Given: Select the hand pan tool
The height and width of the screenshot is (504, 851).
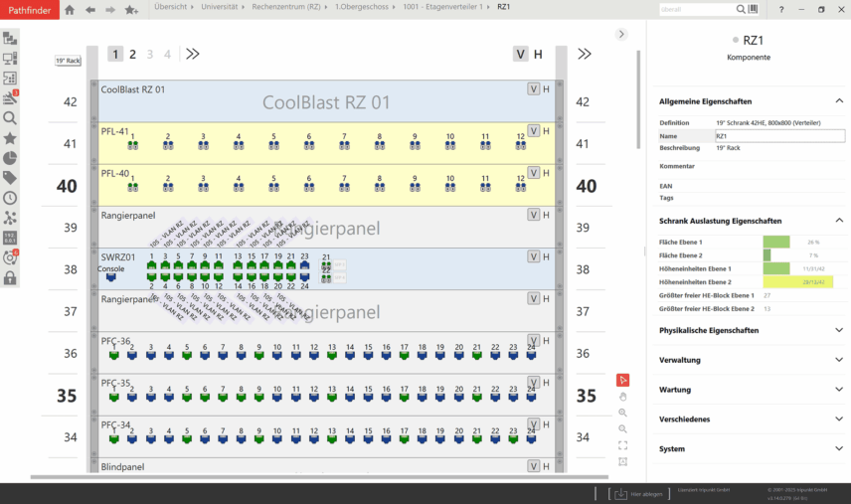Looking at the screenshot, I should 622,397.
